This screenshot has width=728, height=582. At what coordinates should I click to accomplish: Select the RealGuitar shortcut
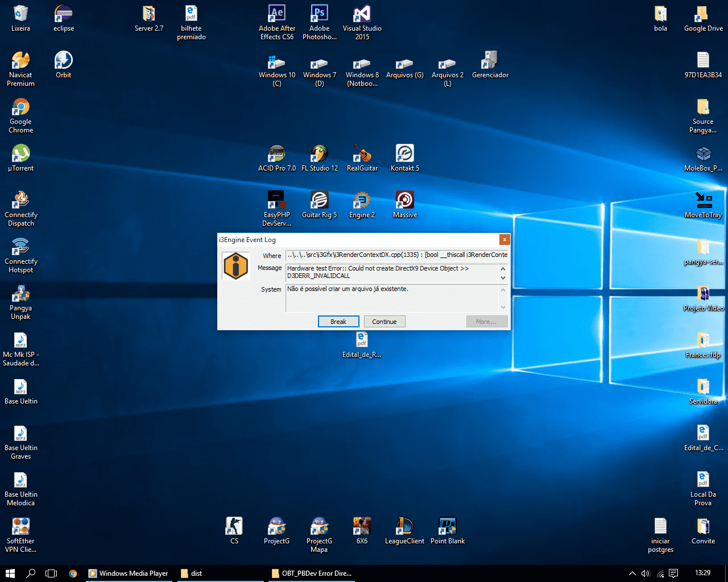362,158
